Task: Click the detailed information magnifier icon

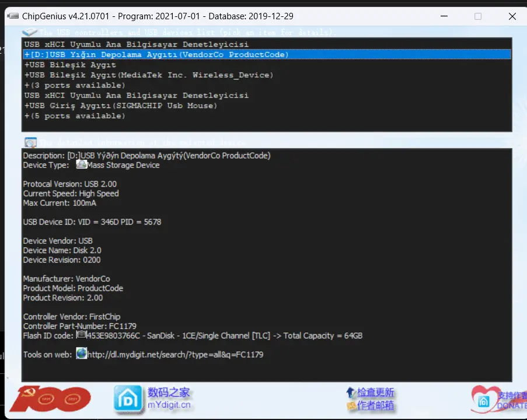Action: (x=30, y=142)
